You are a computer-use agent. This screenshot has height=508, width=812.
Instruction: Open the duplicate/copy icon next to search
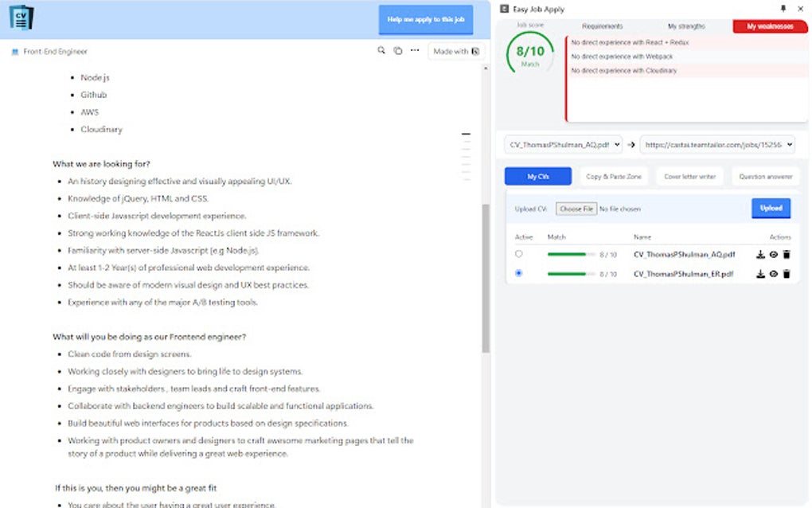click(397, 50)
